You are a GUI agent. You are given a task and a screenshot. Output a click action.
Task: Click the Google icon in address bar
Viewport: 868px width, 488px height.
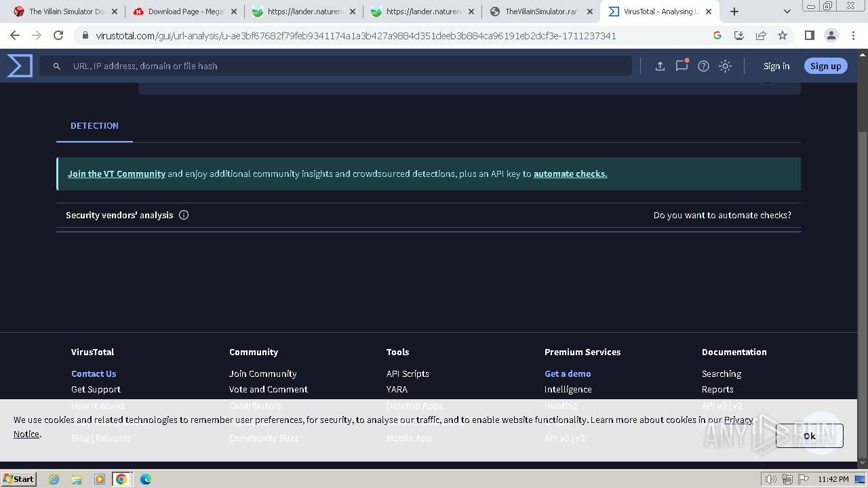(x=717, y=35)
